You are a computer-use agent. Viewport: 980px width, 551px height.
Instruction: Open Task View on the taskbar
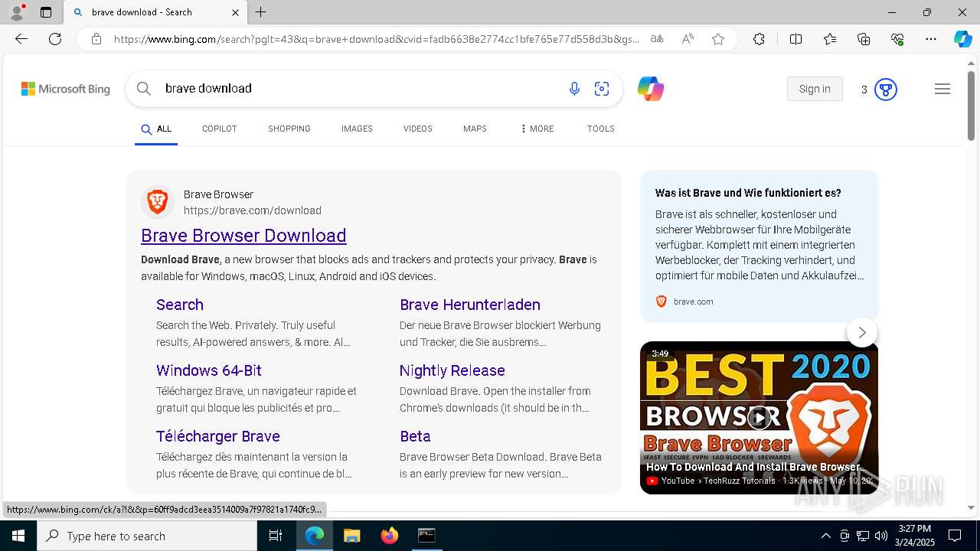click(x=276, y=536)
